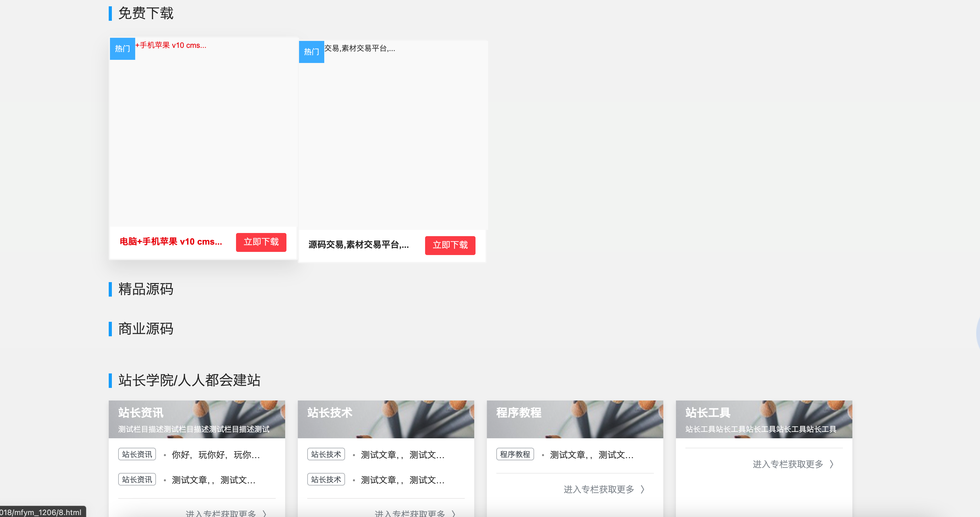Viewport: 980px width, 517px height.
Task: Click 进入专栏获取更多 in the 程序教程 card
Action: point(599,489)
